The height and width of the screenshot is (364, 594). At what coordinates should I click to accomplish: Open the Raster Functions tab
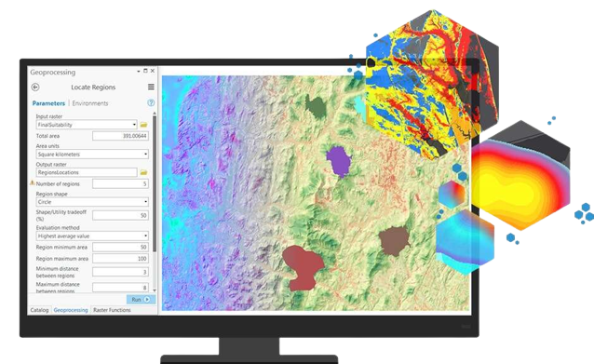112,310
